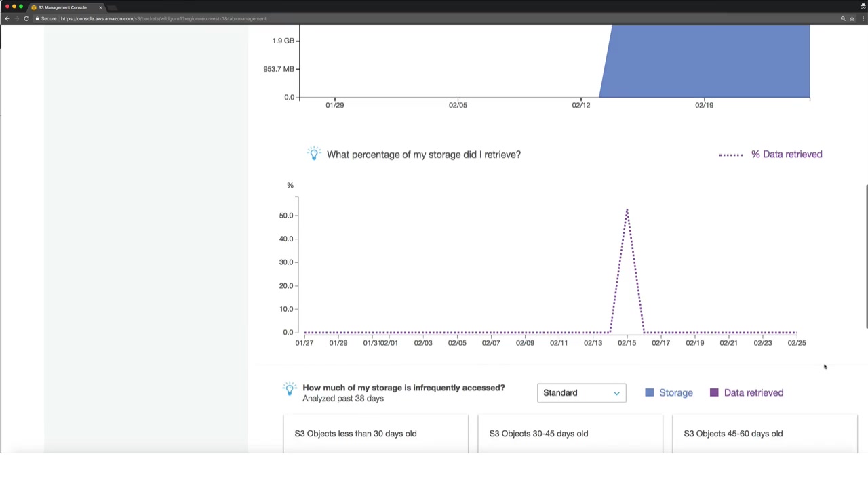Screen dimensions: 868x488
Task: Select S3 Objects 30-45 days old card
Action: (570, 434)
